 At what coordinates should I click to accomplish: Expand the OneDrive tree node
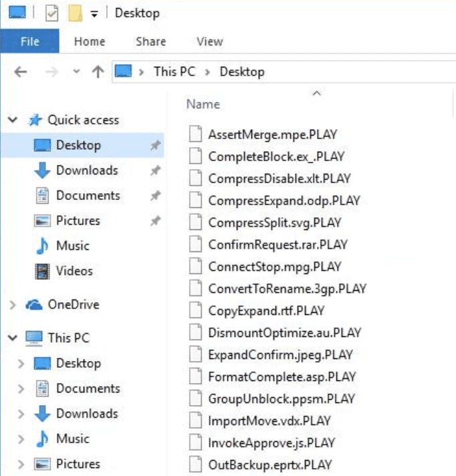(x=12, y=305)
